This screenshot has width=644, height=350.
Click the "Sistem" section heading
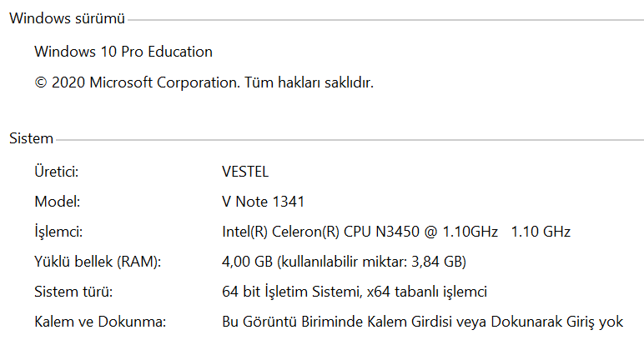coord(31,138)
